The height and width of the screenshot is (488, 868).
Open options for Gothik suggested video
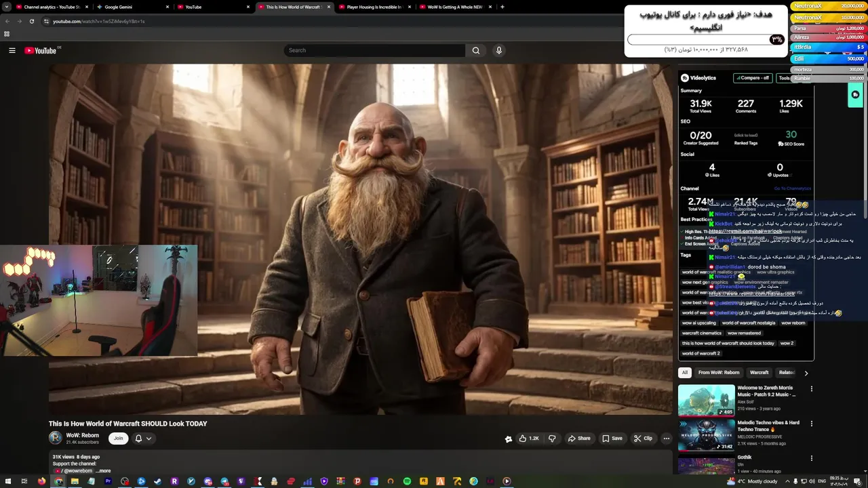pos(811,458)
